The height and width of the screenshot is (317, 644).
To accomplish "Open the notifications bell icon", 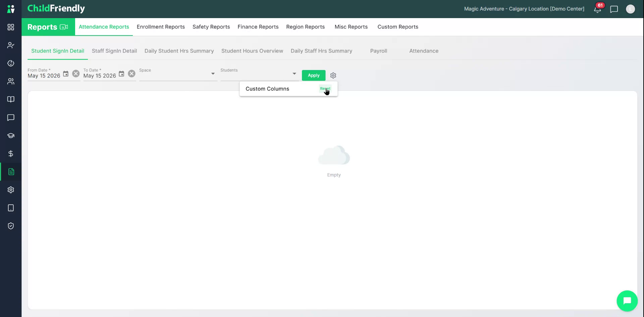I will click(597, 9).
